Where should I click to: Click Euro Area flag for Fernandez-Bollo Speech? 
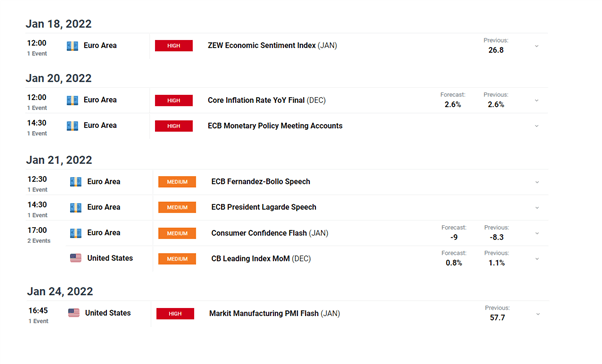pos(76,182)
